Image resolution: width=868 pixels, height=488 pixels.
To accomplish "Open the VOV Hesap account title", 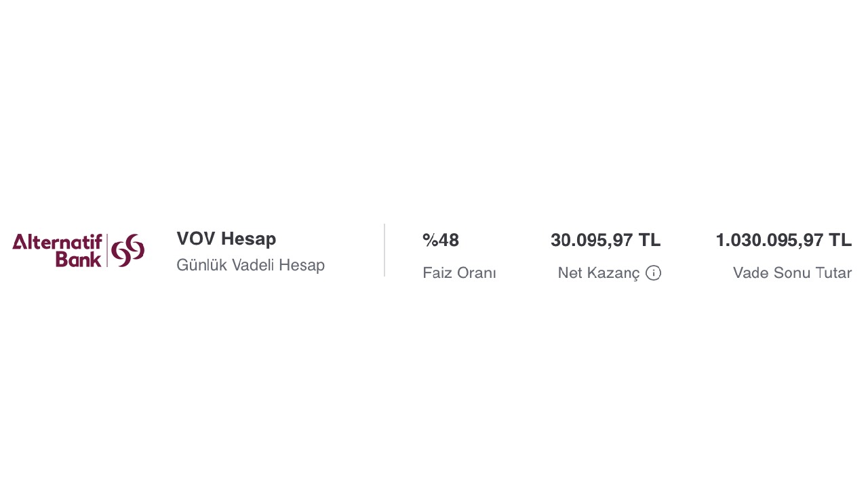I will pos(226,239).
